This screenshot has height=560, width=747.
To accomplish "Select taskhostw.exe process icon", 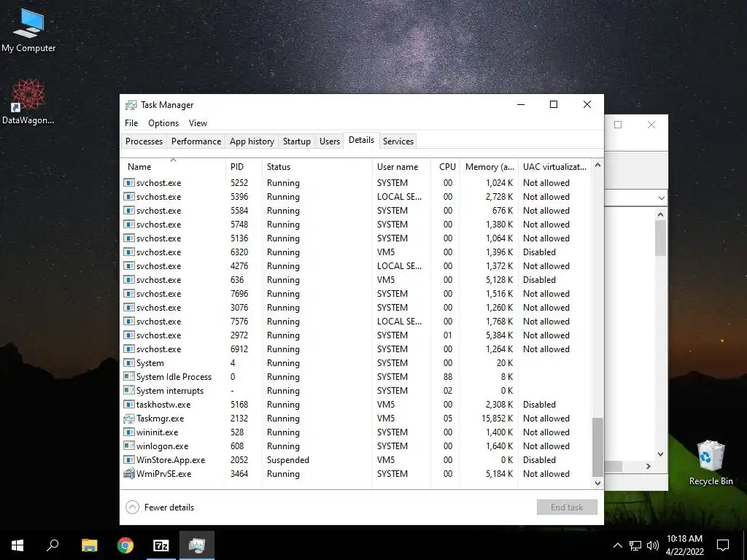I will (x=129, y=405).
